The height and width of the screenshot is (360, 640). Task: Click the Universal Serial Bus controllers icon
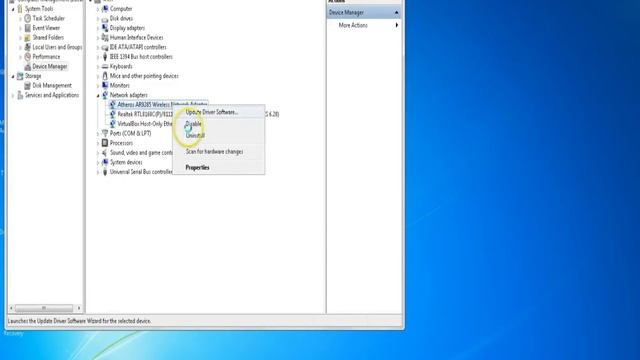pos(105,172)
